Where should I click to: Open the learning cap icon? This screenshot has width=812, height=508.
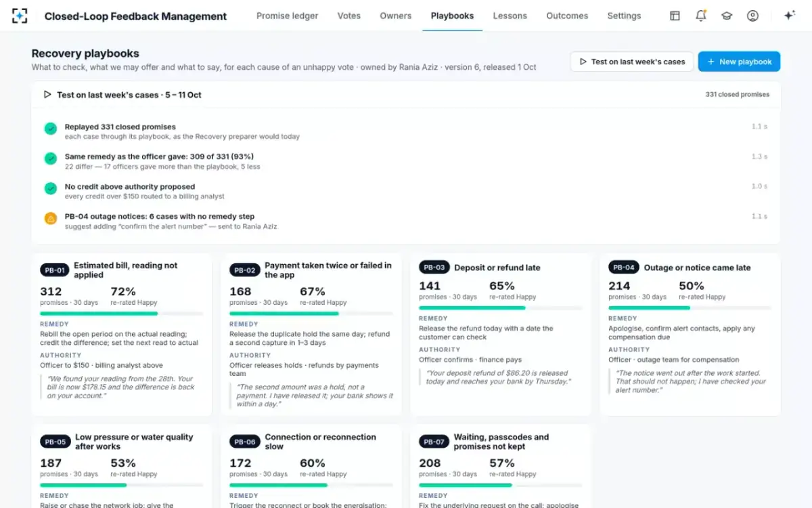(x=727, y=16)
